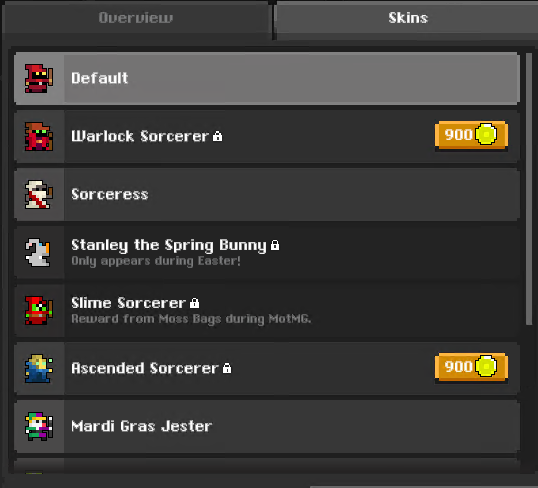This screenshot has width=538, height=488.
Task: Choose the Mardi Gras Jester skin
Action: (x=267, y=426)
